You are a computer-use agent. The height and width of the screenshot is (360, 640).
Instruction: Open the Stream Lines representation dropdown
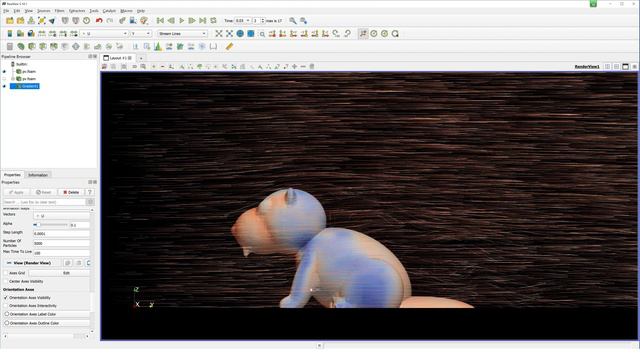(182, 33)
